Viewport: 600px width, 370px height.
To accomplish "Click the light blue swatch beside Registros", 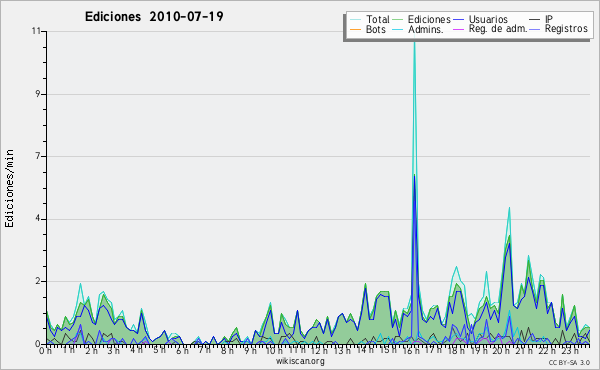I will 535,29.
